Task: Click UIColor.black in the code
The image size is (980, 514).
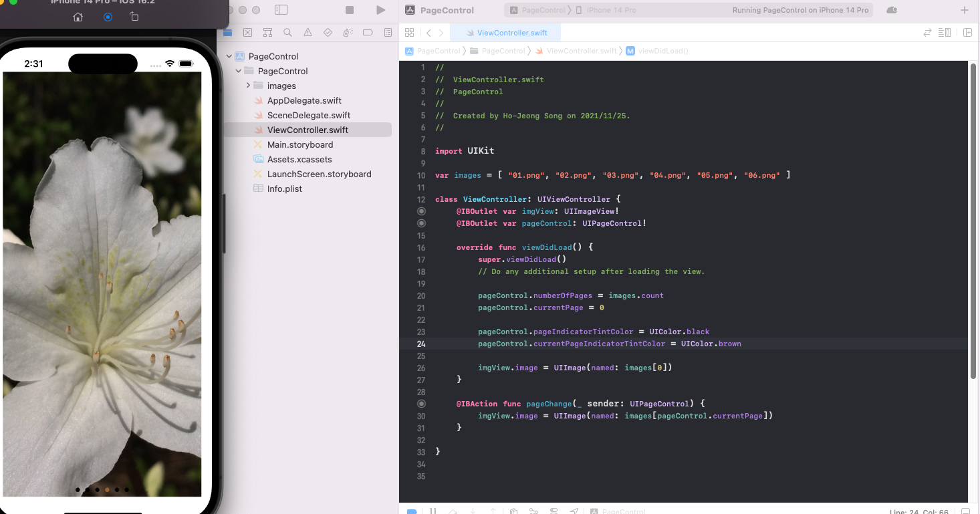Action: (x=679, y=332)
